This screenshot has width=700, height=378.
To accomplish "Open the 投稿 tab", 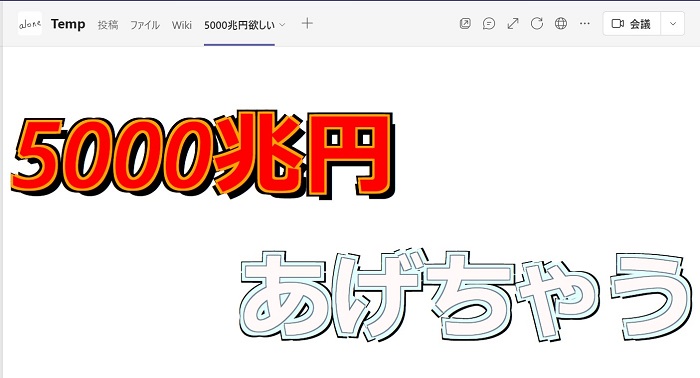I will (108, 25).
